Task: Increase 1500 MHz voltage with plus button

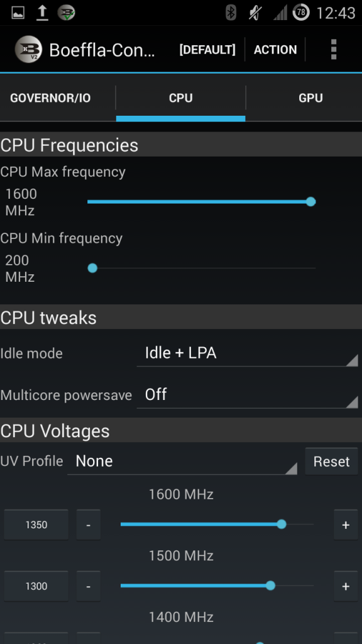Action: click(346, 586)
